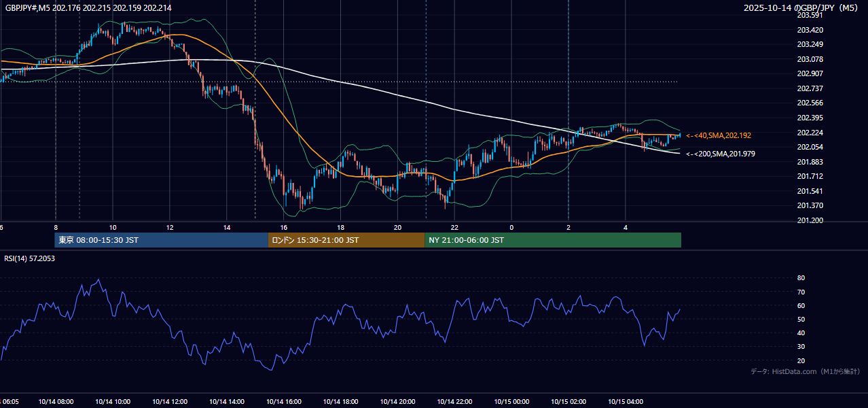Screen dimensions: 868x408
Task: Select the ロンドン 15:30-21:00 JST session bar
Action: (x=346, y=240)
